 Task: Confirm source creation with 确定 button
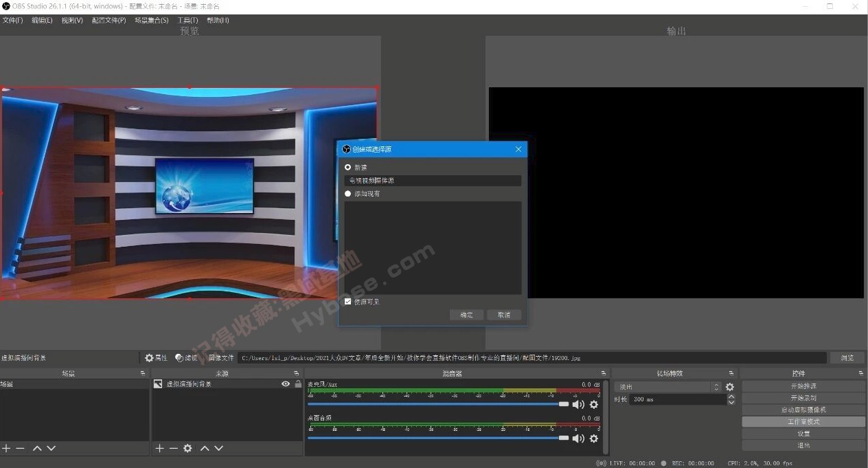pos(466,314)
